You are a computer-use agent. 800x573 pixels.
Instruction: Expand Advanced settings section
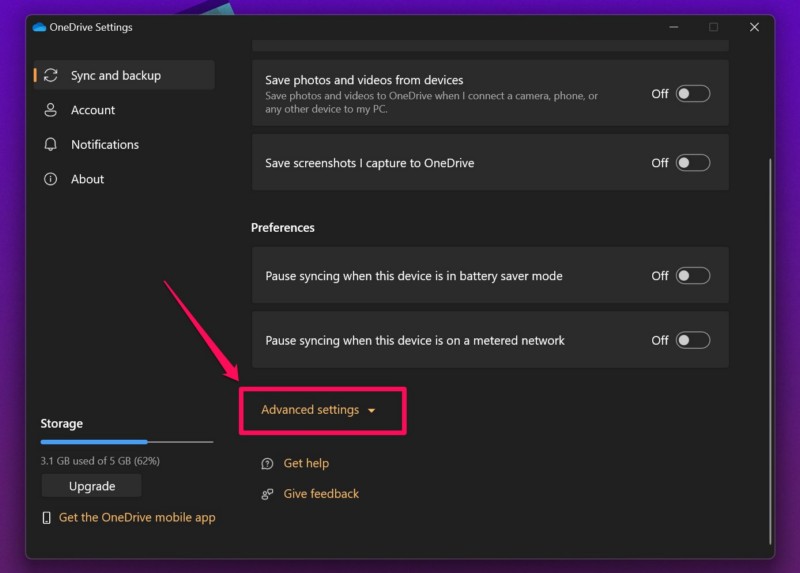(318, 410)
